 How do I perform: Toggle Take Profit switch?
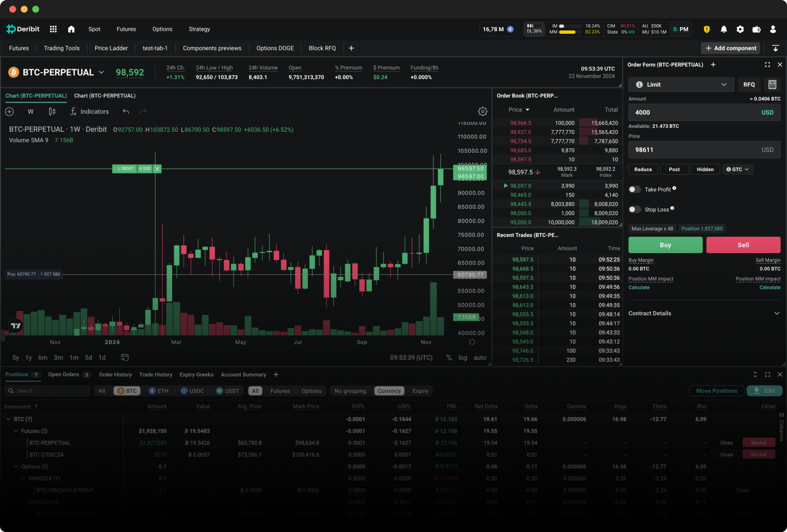634,190
